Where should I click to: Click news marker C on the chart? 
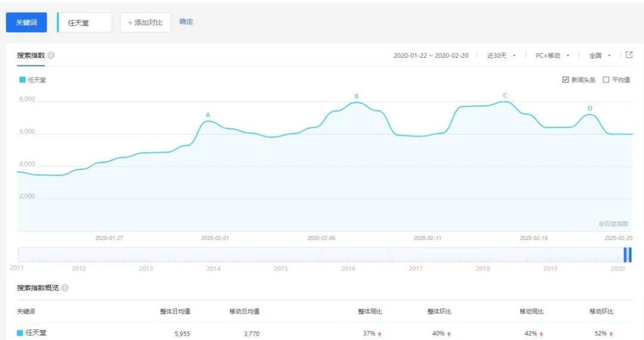505,95
